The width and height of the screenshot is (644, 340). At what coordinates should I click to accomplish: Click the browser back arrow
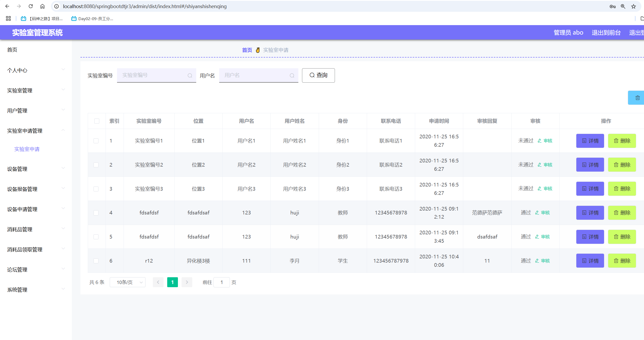[x=7, y=6]
